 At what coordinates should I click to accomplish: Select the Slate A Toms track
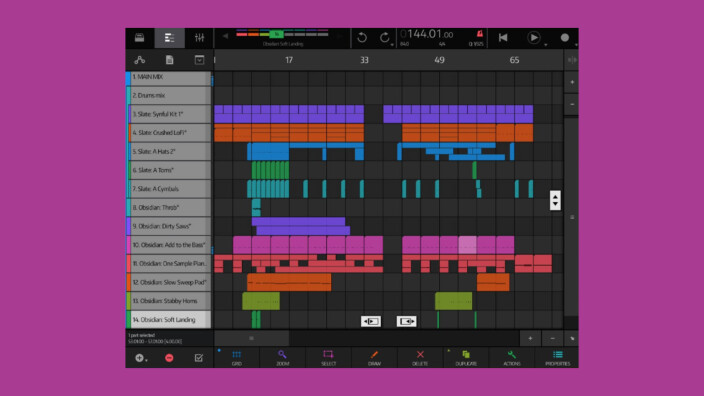(x=170, y=170)
